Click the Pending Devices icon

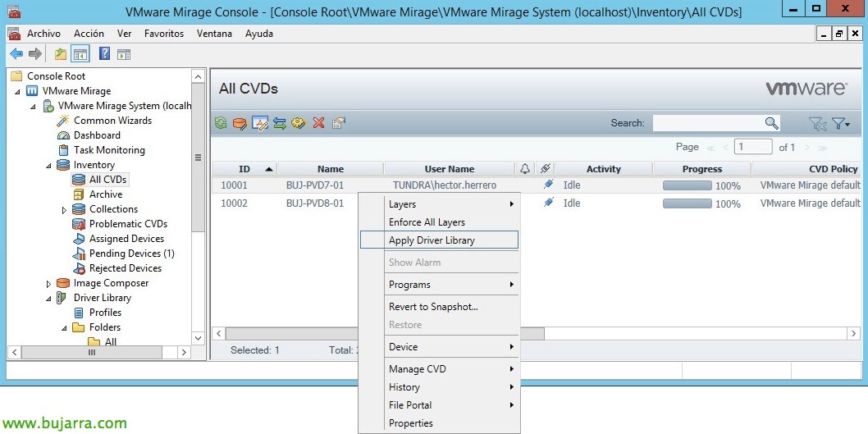(x=80, y=254)
